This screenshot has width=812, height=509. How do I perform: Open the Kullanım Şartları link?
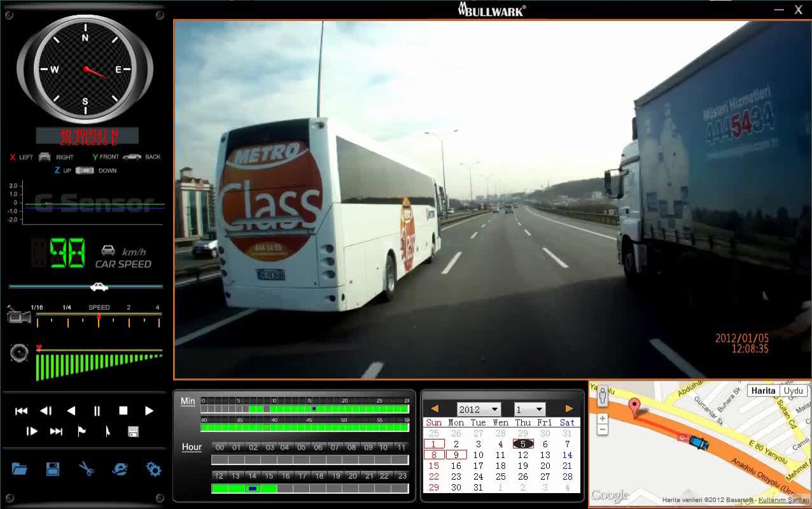783,500
